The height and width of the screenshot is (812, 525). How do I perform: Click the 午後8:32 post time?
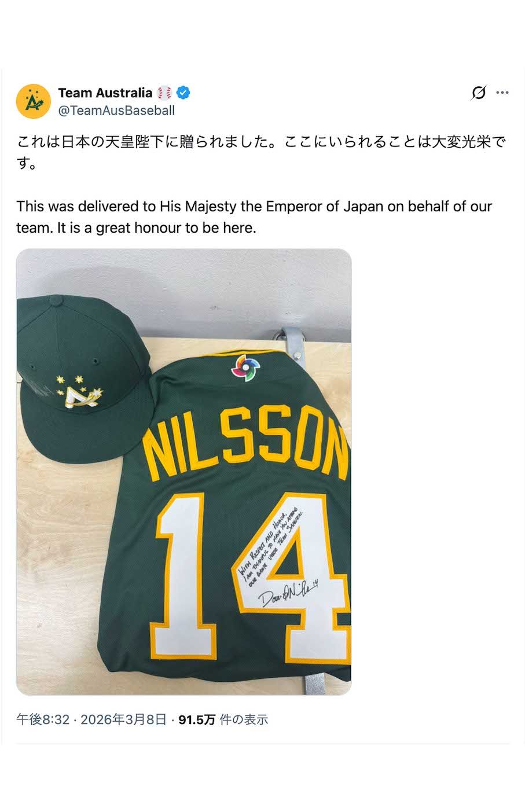(43, 719)
